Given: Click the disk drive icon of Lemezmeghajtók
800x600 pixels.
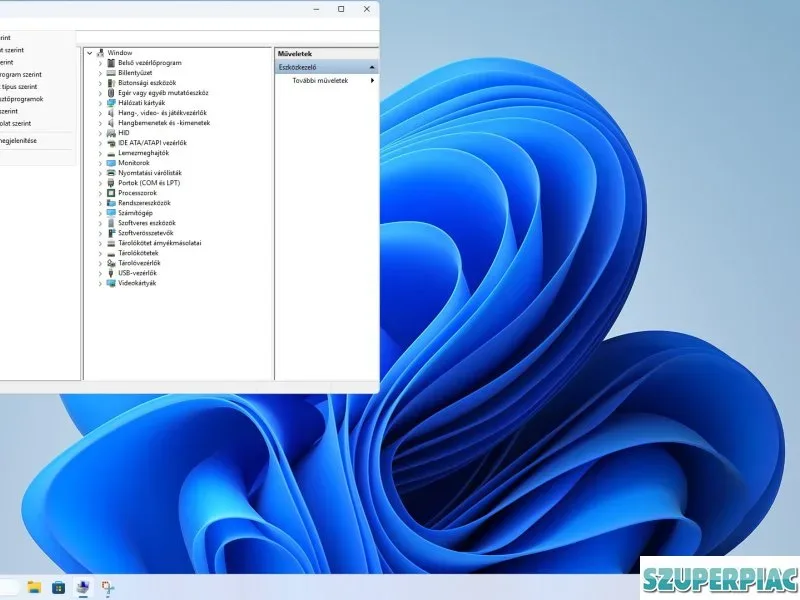Looking at the screenshot, I should (111, 153).
